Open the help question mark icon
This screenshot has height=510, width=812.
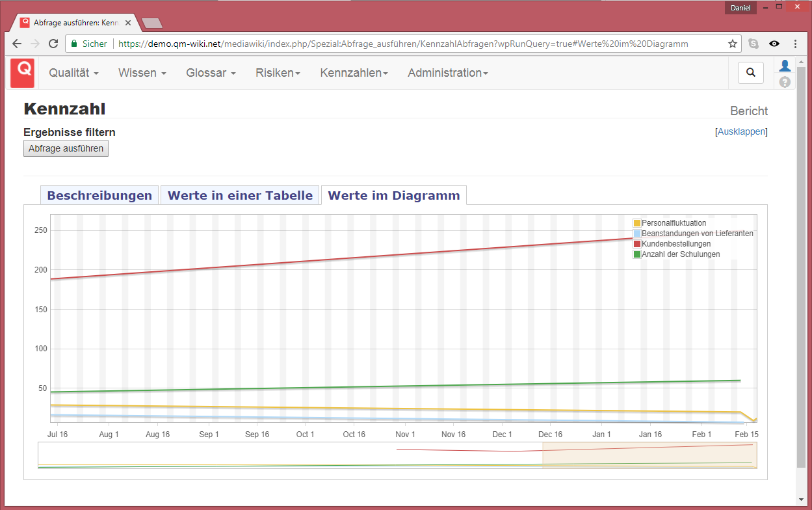click(x=785, y=82)
